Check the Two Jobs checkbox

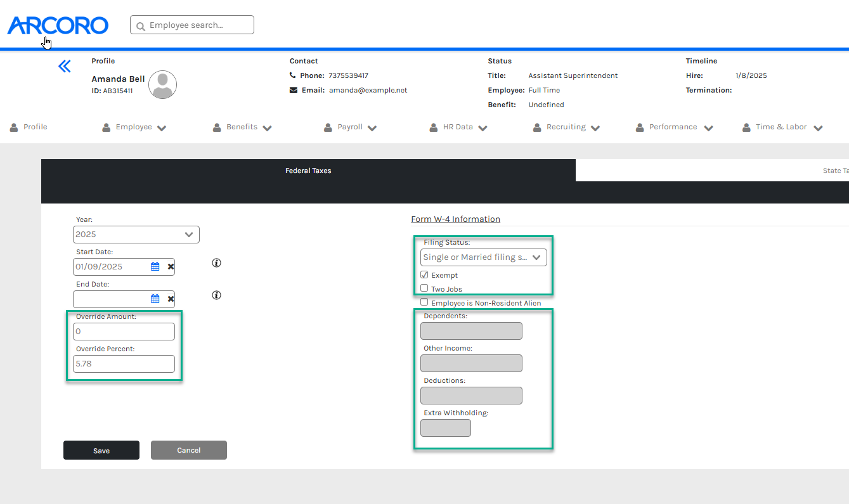424,288
